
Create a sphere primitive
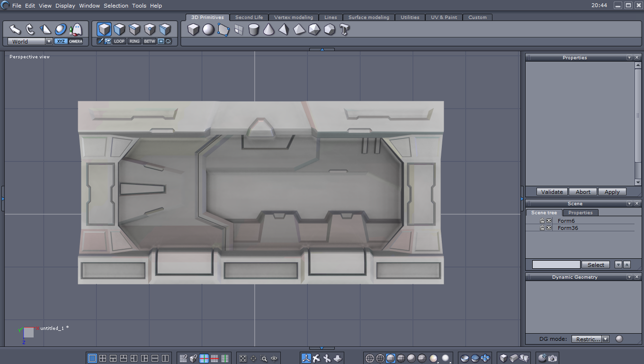pos(208,30)
